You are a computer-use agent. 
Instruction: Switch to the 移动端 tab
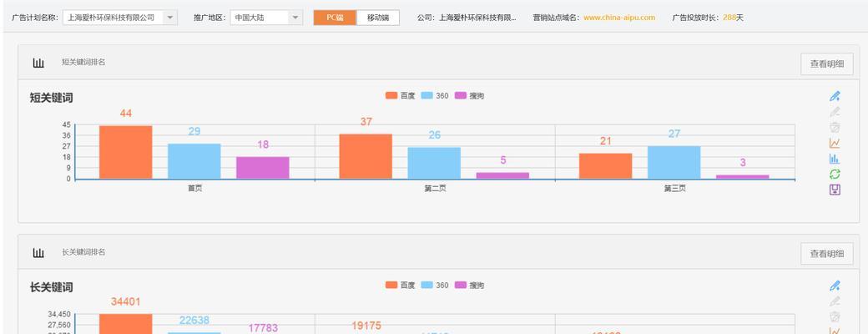pyautogui.click(x=378, y=18)
